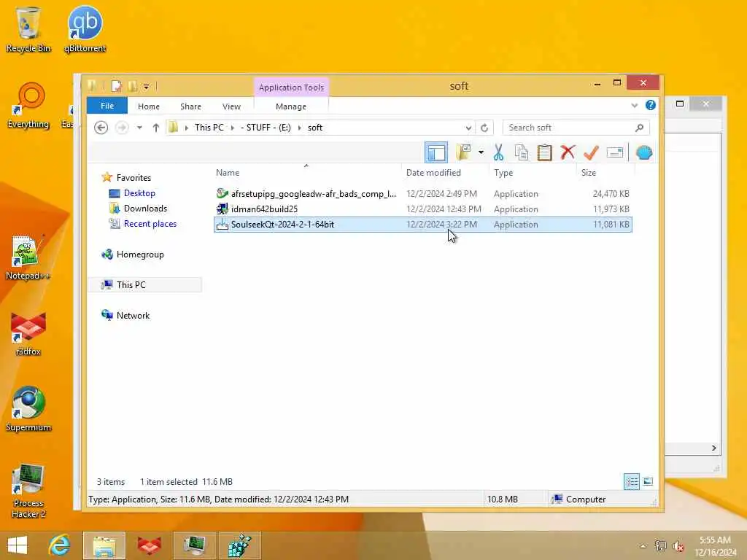
Task: Switch to large icons view in status bar
Action: pos(648,481)
